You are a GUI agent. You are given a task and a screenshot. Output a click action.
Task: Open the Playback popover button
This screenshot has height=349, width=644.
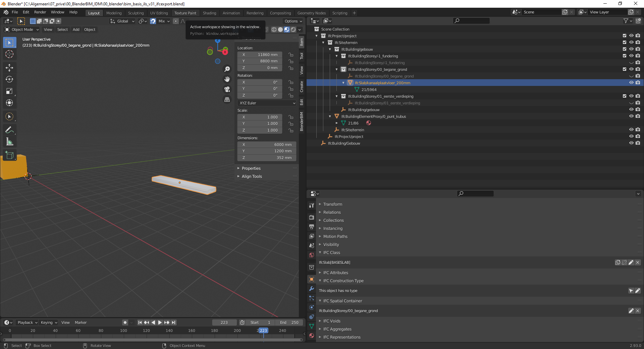pos(28,322)
